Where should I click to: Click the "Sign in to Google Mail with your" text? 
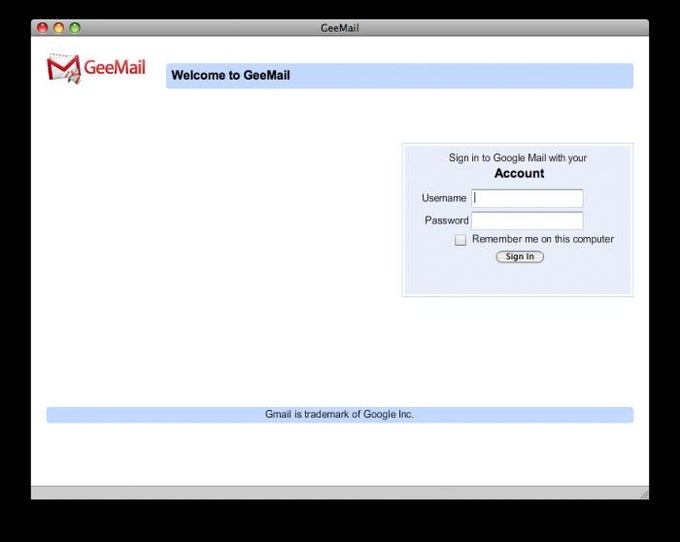(x=517, y=158)
